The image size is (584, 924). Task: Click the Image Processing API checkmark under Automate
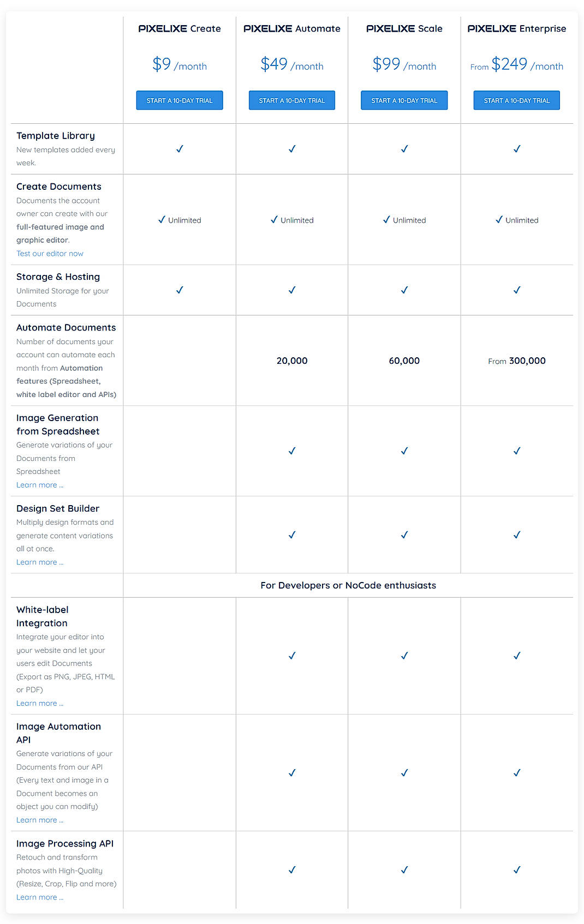pos(292,869)
